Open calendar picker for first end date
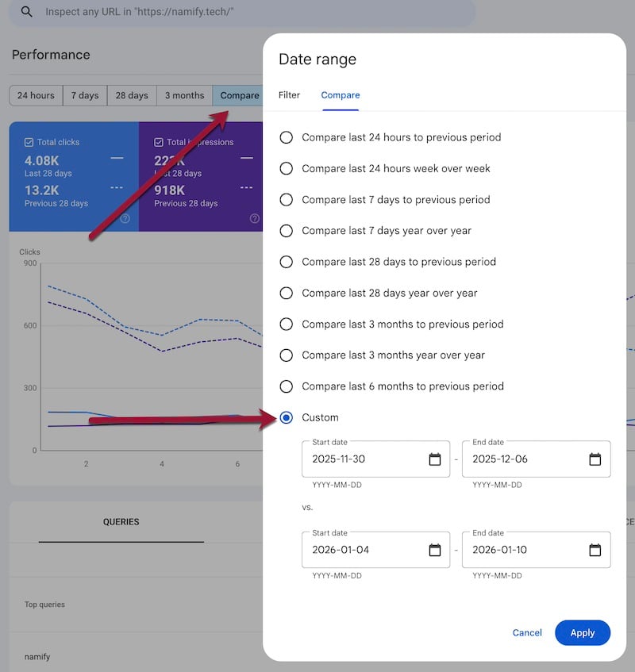635x672 pixels. [595, 459]
